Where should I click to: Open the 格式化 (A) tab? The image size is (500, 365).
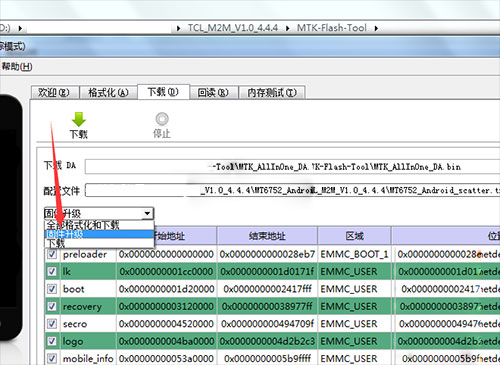click(x=108, y=92)
